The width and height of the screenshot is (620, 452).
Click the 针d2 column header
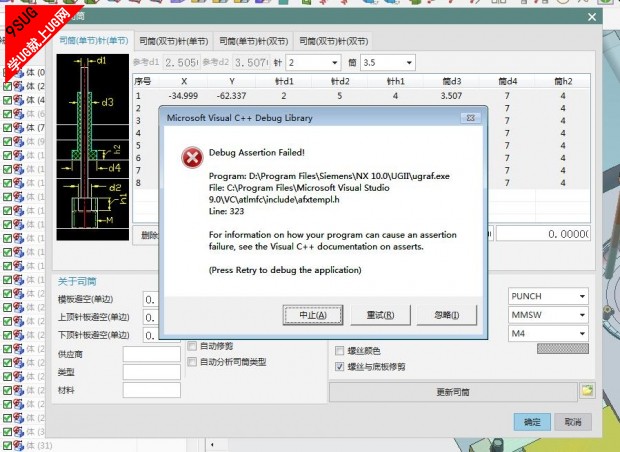340,81
